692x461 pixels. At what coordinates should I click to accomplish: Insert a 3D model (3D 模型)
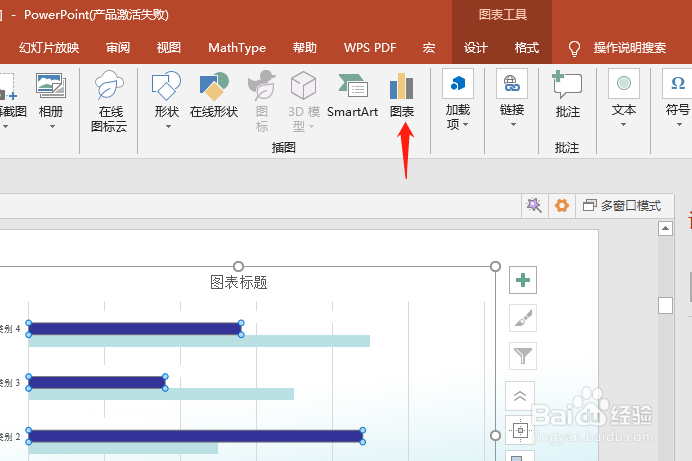304,101
